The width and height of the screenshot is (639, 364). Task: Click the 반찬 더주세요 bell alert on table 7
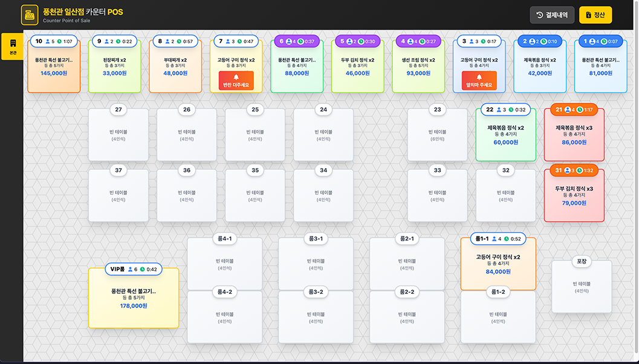tap(236, 80)
